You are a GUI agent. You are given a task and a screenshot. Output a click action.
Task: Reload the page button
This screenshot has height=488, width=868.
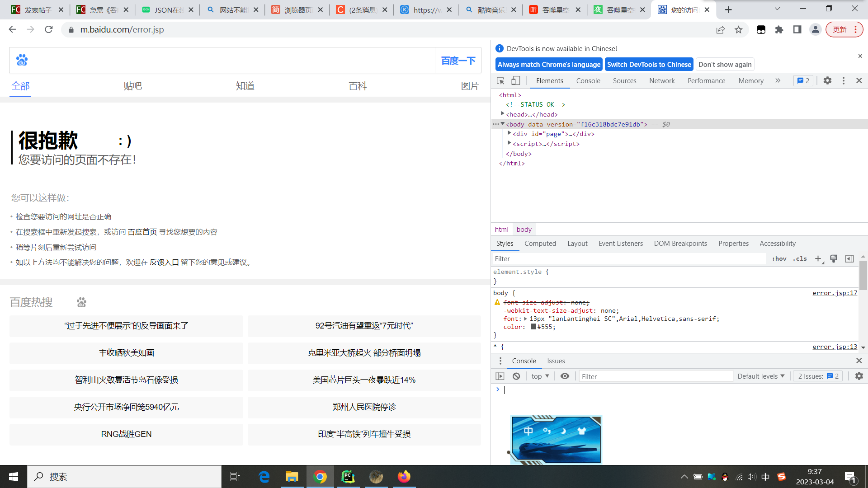click(48, 29)
